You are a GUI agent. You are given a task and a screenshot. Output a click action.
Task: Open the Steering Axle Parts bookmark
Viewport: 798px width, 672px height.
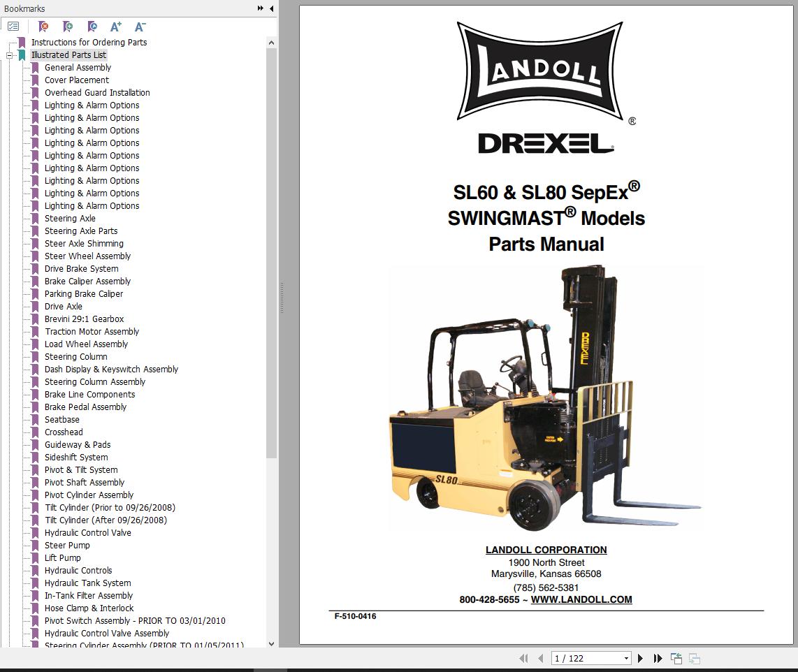point(81,231)
